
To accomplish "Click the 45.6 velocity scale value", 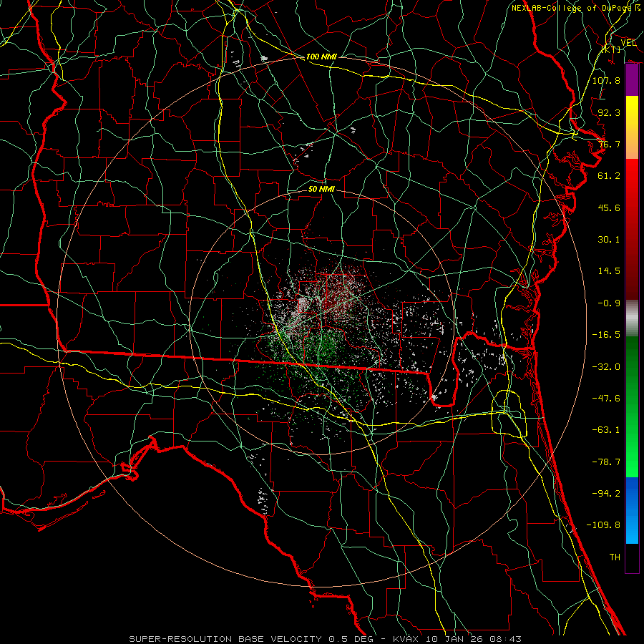I will tap(609, 208).
